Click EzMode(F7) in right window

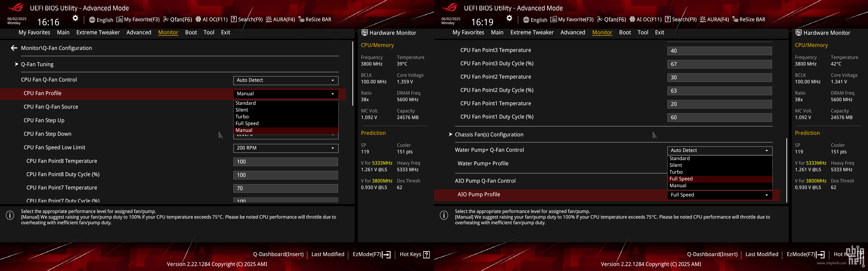(x=806, y=255)
